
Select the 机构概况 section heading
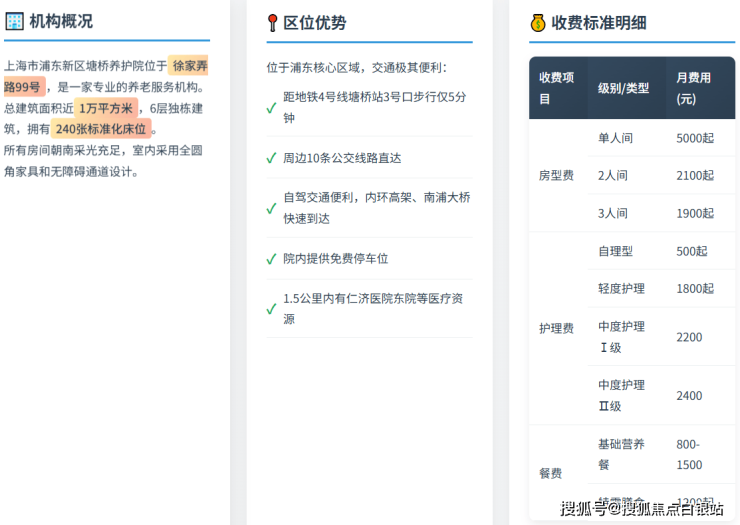coord(61,21)
